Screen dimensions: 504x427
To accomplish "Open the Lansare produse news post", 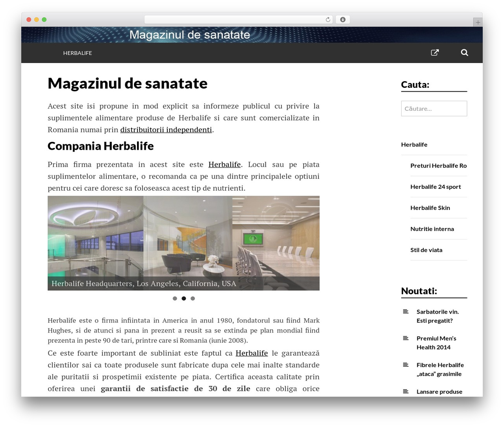I will 439,392.
